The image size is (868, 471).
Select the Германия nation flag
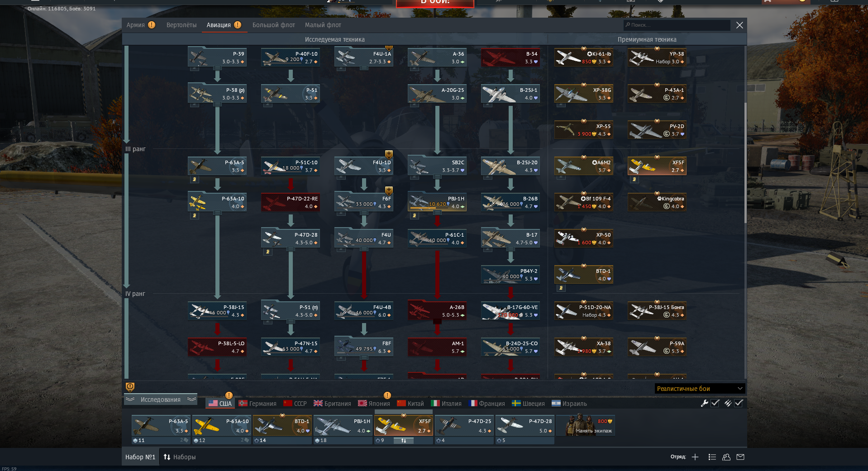pos(258,404)
